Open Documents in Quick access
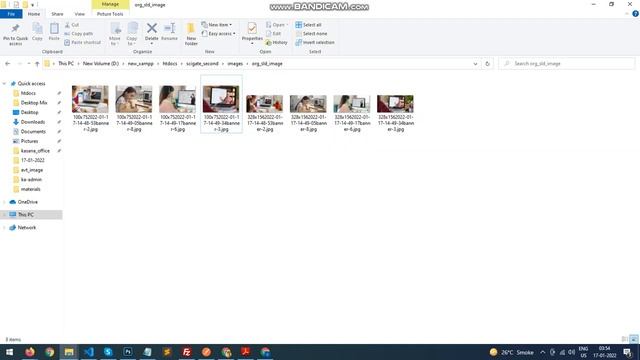 tap(33, 132)
